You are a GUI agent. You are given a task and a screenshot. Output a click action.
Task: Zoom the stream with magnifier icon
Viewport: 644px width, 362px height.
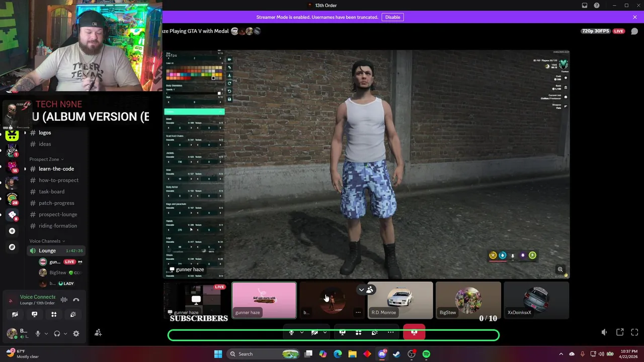pyautogui.click(x=560, y=269)
